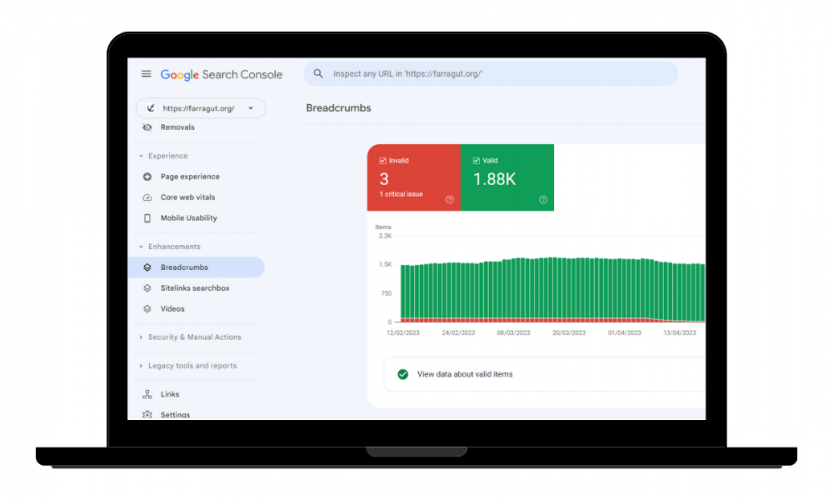Image resolution: width=833 pixels, height=500 pixels.
Task: Open the farragut.org property dropdown
Action: pyautogui.click(x=201, y=108)
